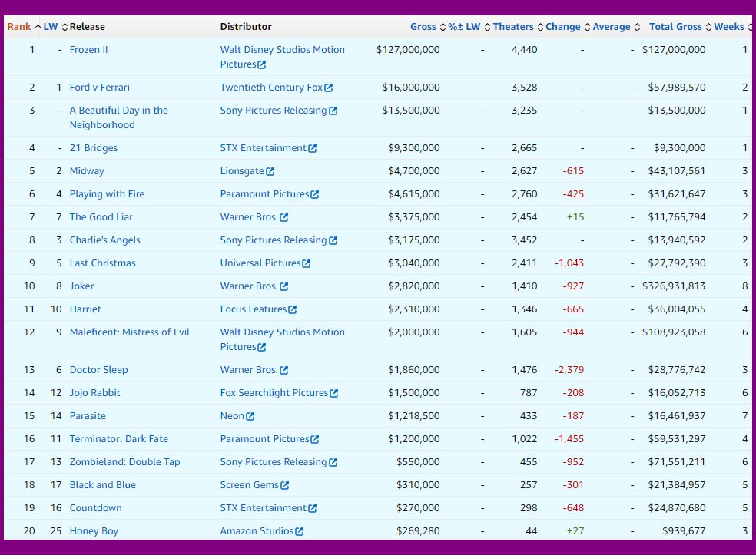The width and height of the screenshot is (756, 555).
Task: Sort by the Gross column header
Action: point(423,27)
